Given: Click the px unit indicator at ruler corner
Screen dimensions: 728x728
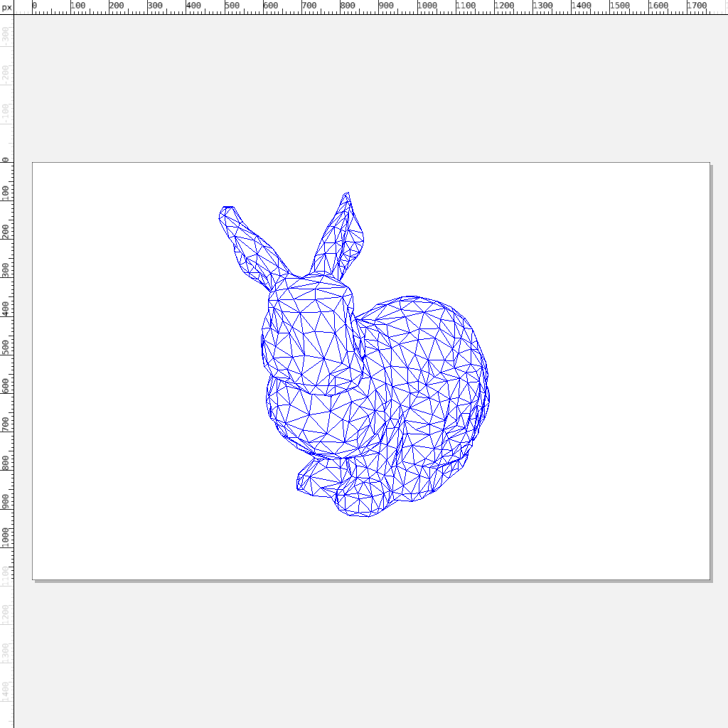Looking at the screenshot, I should (6, 7).
